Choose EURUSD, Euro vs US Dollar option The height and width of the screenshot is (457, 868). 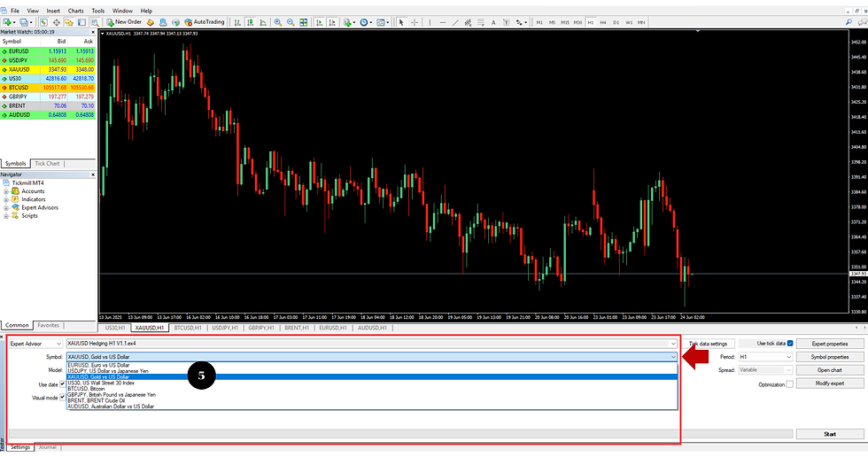tap(371, 365)
